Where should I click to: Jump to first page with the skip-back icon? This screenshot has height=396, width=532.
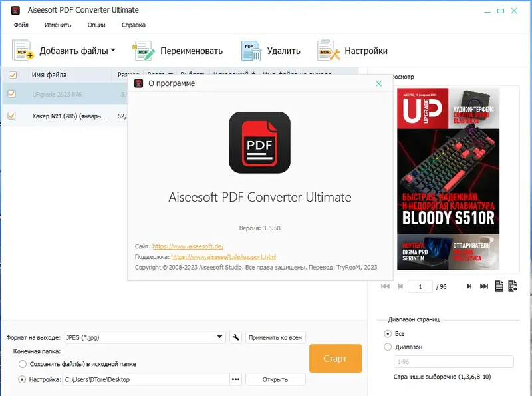(x=385, y=286)
